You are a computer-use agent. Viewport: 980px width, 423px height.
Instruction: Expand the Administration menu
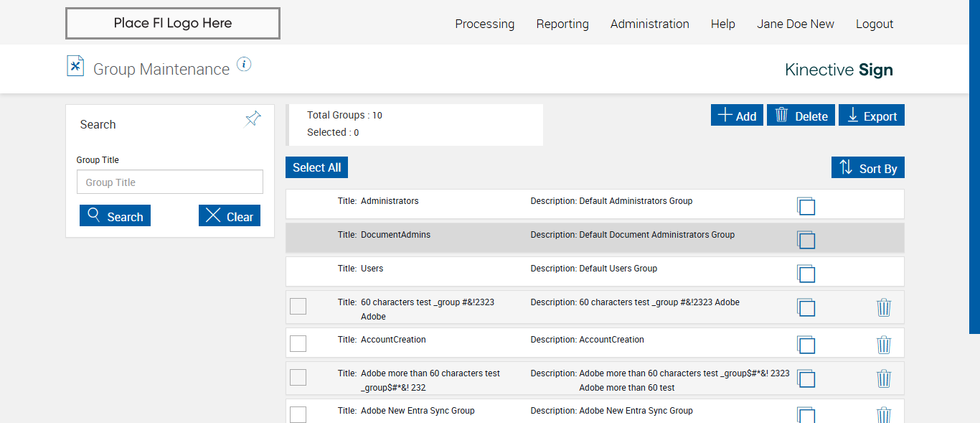pyautogui.click(x=649, y=24)
